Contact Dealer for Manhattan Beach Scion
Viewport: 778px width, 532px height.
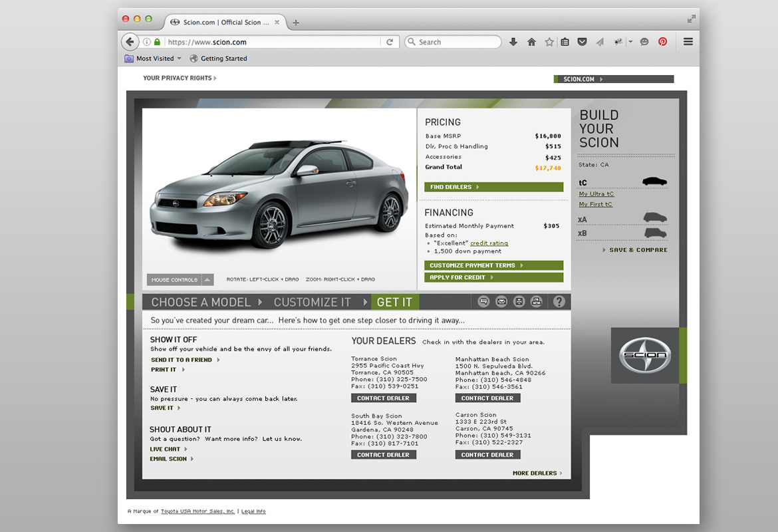[x=487, y=398]
